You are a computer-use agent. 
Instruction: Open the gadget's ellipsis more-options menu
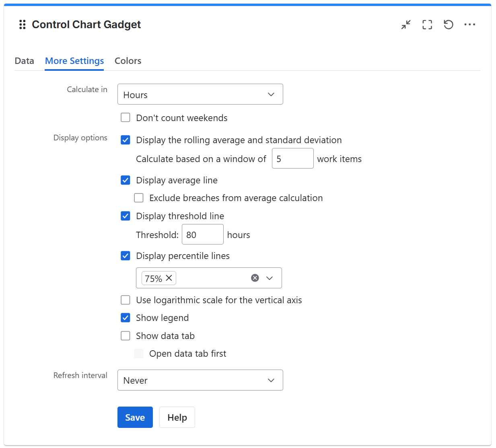pyautogui.click(x=470, y=25)
